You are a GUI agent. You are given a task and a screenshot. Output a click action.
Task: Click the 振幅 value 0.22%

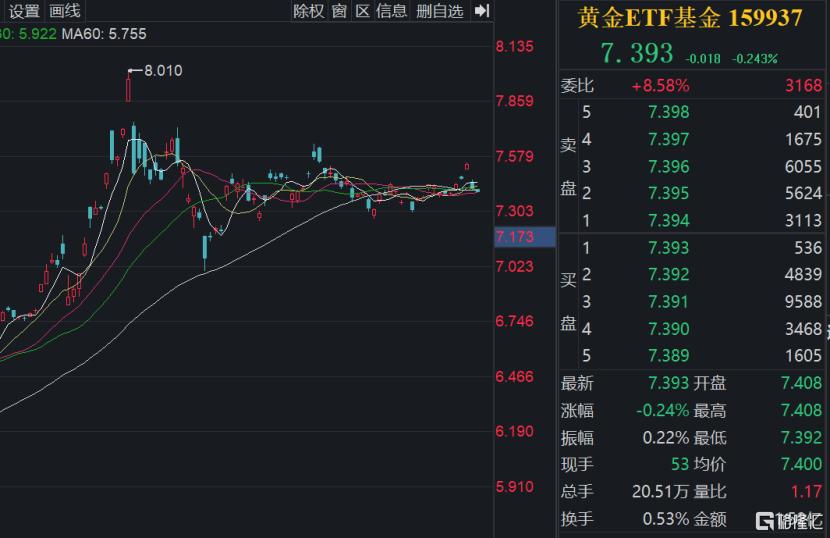click(665, 437)
